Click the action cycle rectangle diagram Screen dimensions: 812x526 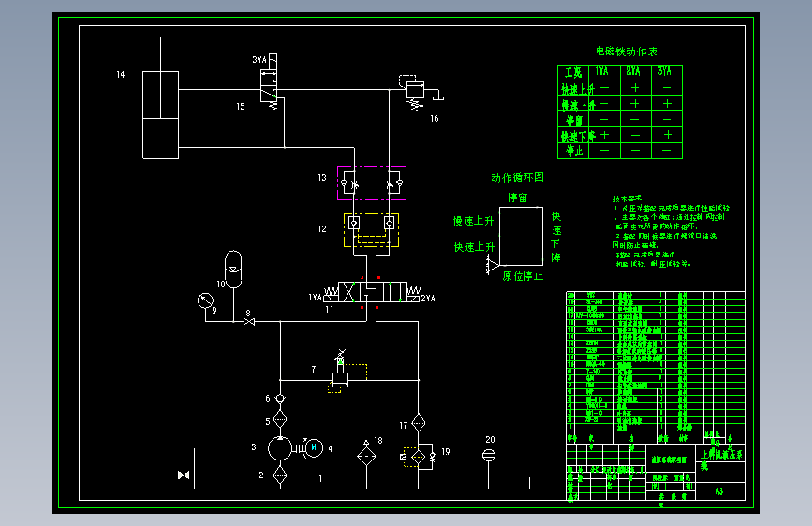click(x=521, y=236)
